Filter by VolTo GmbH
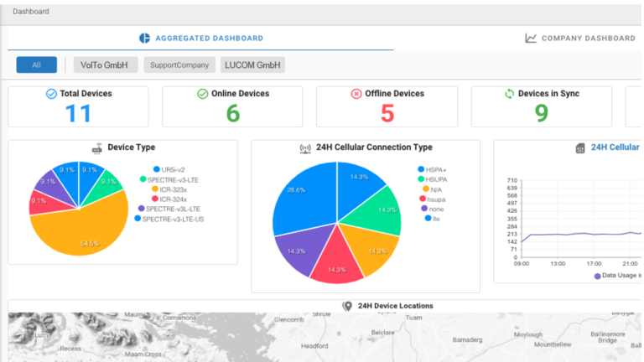644x362 pixels. (x=106, y=65)
